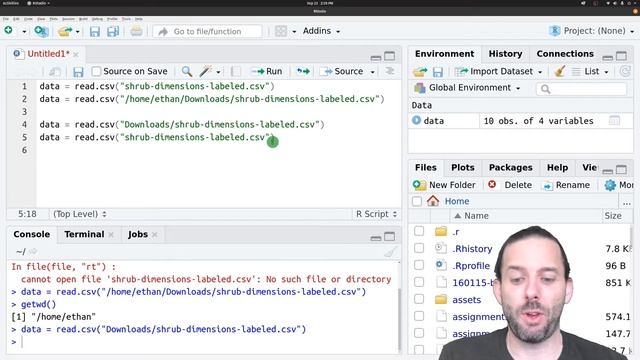Switch to the Jobs tab
This screenshot has height=360, width=640.
pos(138,234)
